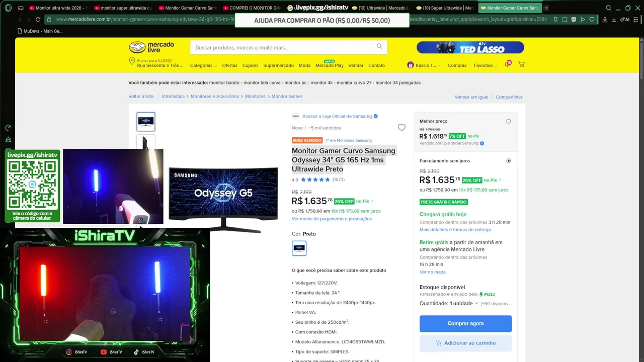
Task: Select the Preto color swatch
Action: [x=299, y=248]
